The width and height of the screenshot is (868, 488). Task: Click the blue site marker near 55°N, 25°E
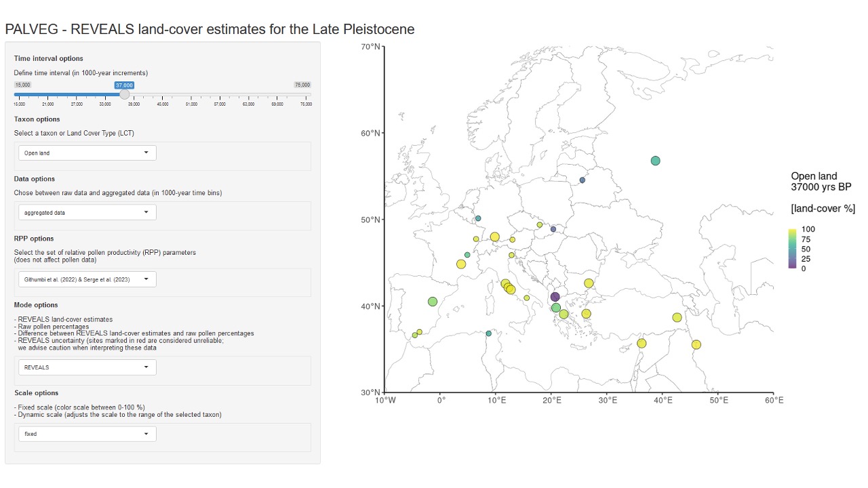(x=582, y=180)
